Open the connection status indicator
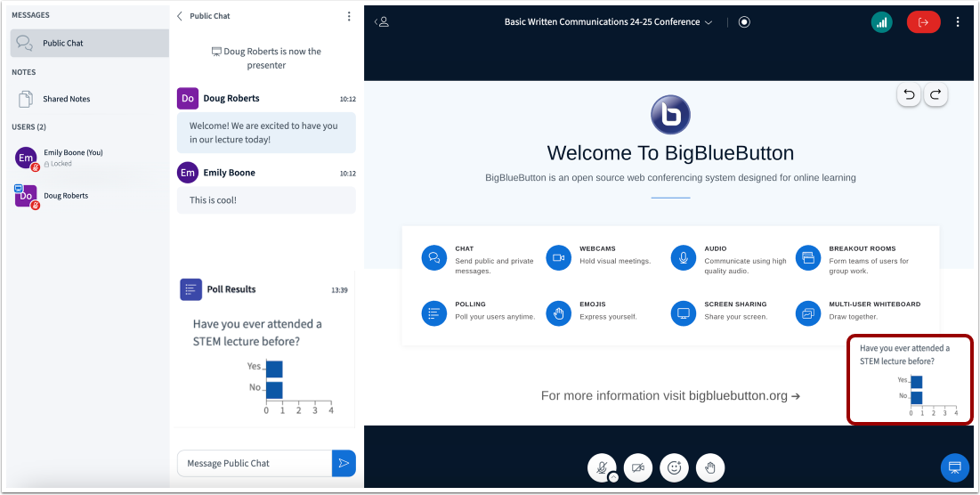This screenshot has width=980, height=495. click(x=881, y=22)
